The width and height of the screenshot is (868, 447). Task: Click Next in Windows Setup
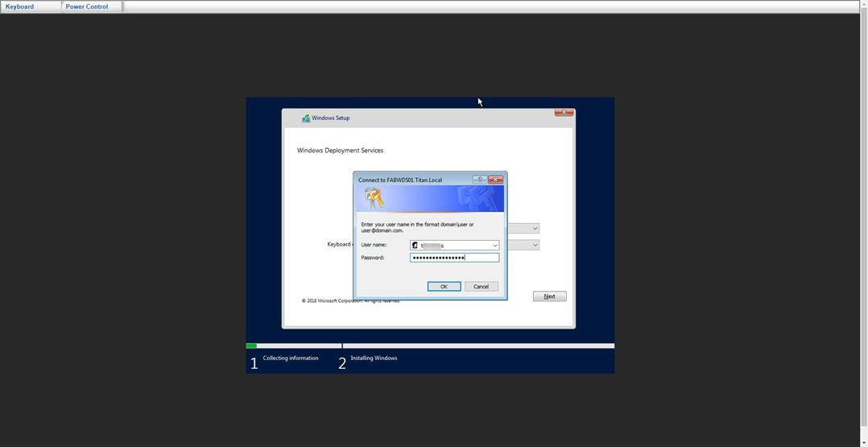tap(550, 296)
